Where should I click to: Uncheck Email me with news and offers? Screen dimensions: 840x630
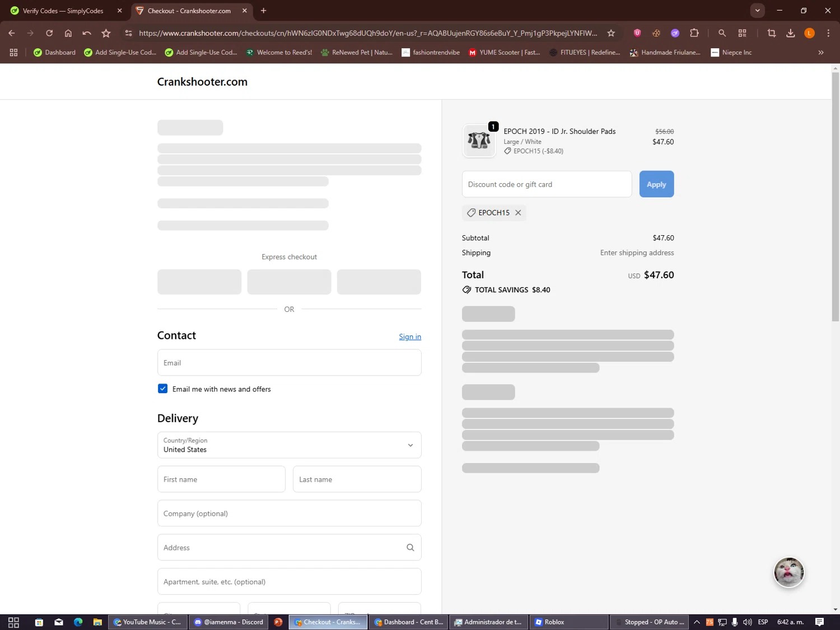[162, 389]
